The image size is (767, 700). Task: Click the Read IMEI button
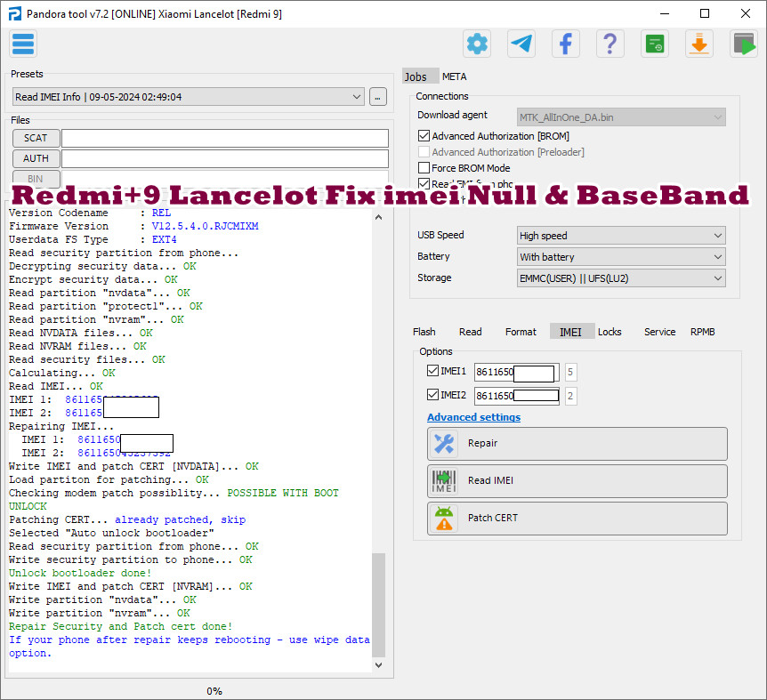coord(577,481)
